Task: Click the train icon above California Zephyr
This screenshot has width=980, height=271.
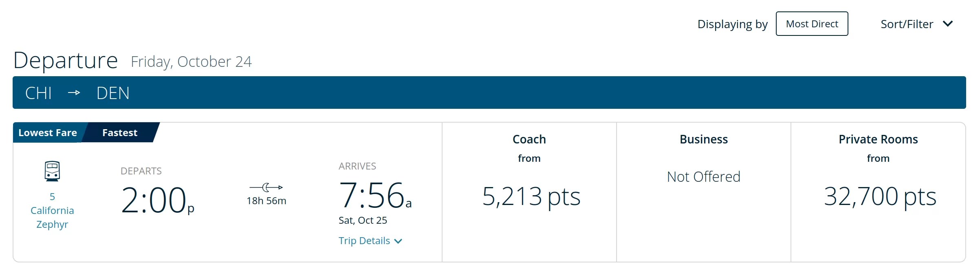Action: click(52, 171)
